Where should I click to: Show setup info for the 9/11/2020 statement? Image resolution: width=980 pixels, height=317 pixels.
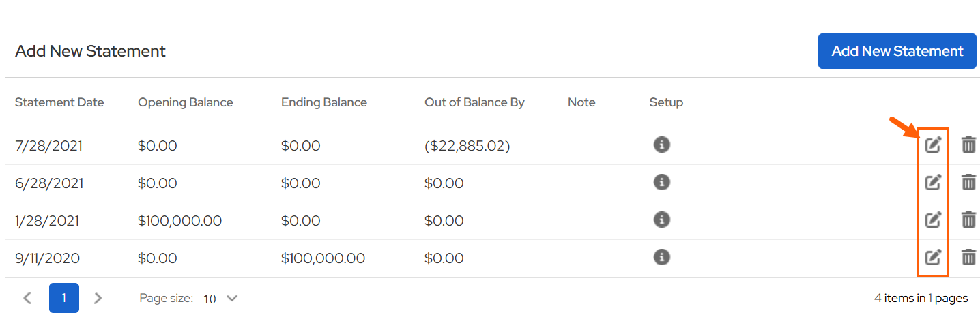point(661,257)
